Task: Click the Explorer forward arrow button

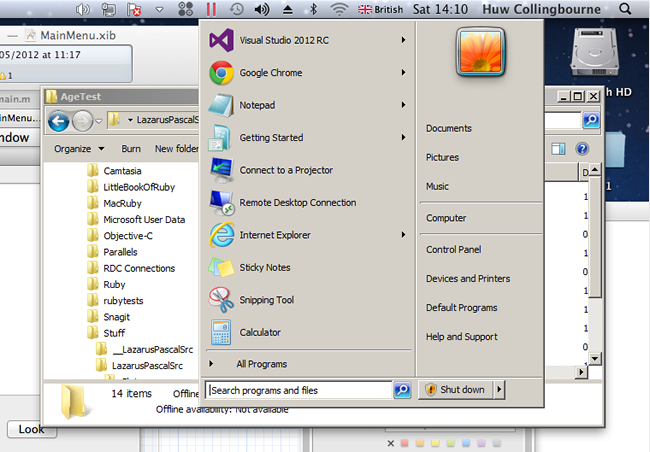Action: point(82,121)
